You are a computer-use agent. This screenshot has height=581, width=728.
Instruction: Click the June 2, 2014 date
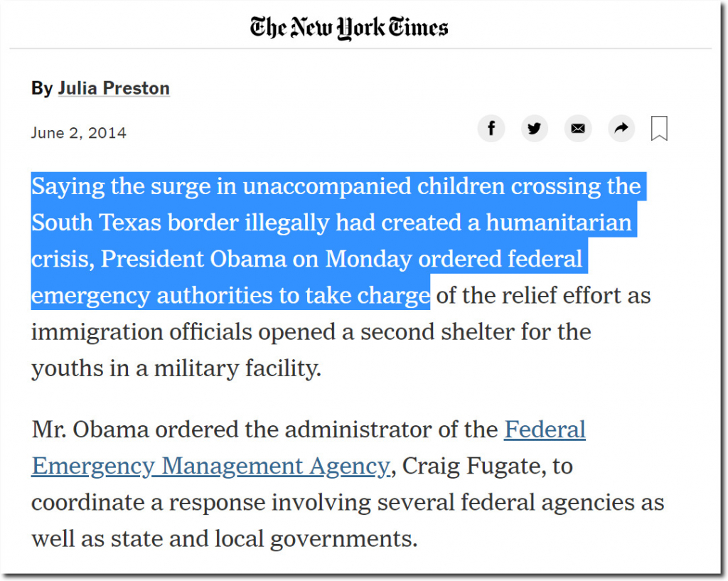click(78, 133)
